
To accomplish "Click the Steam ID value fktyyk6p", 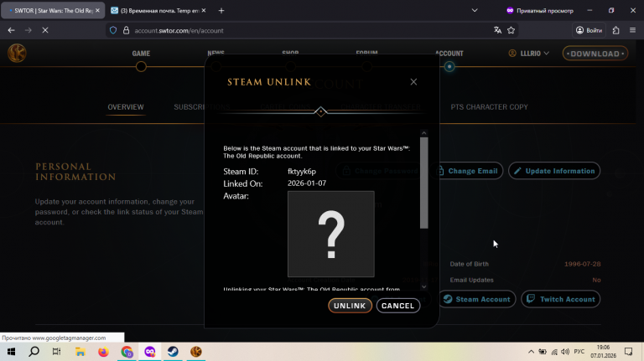I will pyautogui.click(x=302, y=172).
